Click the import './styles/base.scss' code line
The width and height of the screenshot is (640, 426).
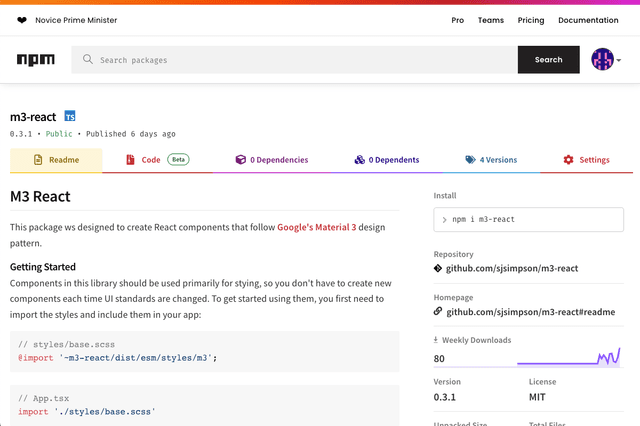tap(87, 412)
